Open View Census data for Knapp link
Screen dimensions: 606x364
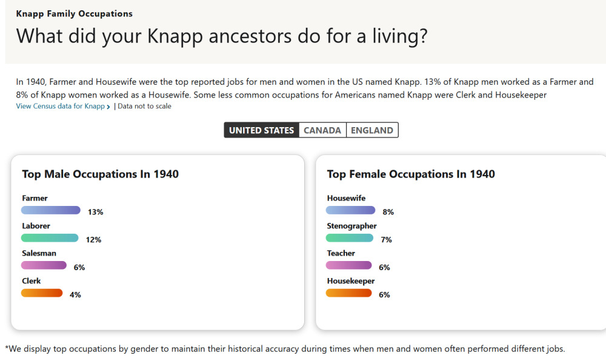60,107
